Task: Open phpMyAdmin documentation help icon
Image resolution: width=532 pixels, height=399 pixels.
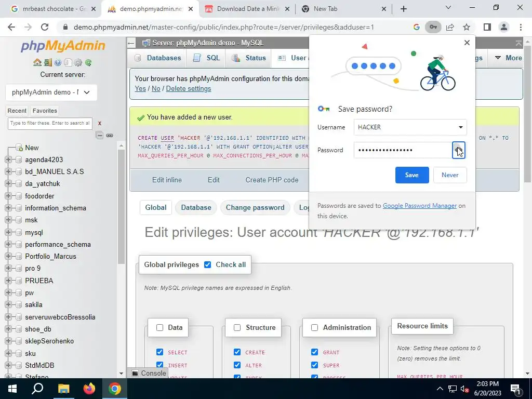Action: coord(58,62)
